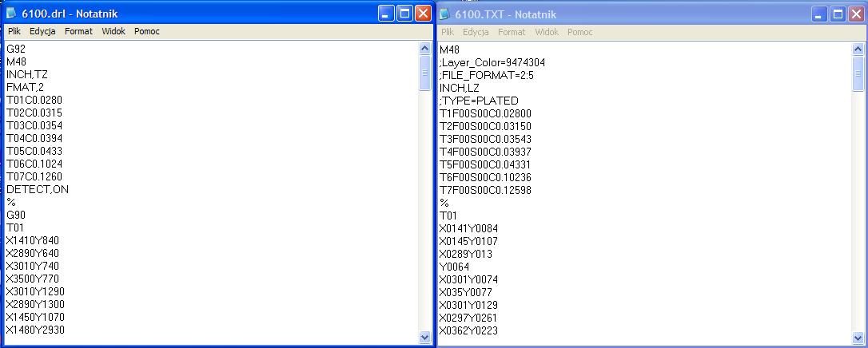Open Edycja menu in 6100.TXT window
The height and width of the screenshot is (348, 868).
tap(476, 32)
